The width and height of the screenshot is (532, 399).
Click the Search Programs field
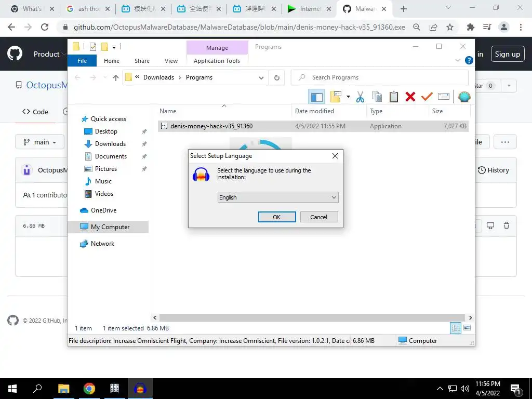(380, 78)
